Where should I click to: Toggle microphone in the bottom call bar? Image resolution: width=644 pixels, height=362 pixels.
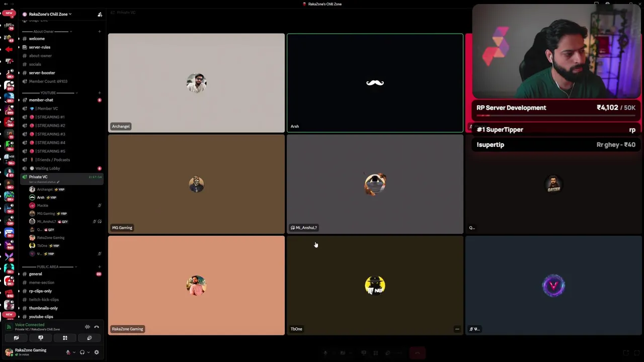pyautogui.click(x=326, y=353)
